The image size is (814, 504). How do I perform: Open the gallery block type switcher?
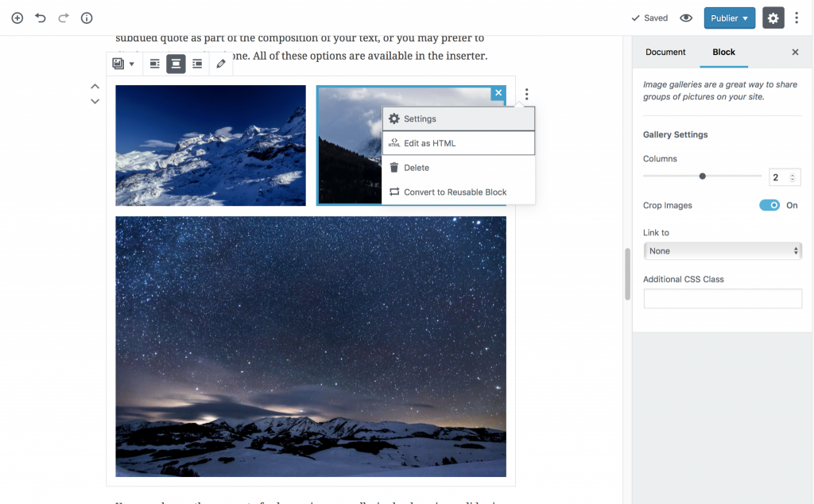(x=123, y=64)
